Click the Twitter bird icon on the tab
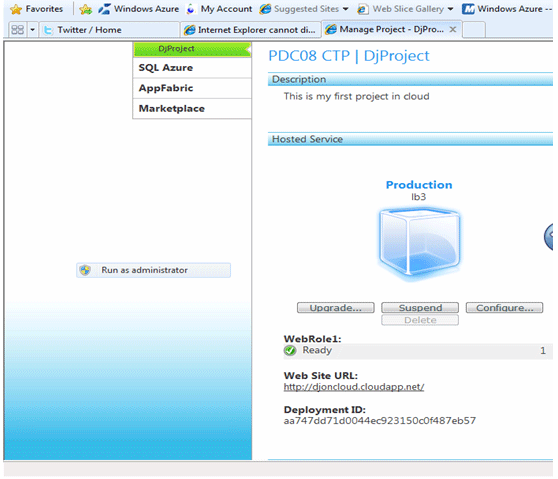 pyautogui.click(x=47, y=30)
